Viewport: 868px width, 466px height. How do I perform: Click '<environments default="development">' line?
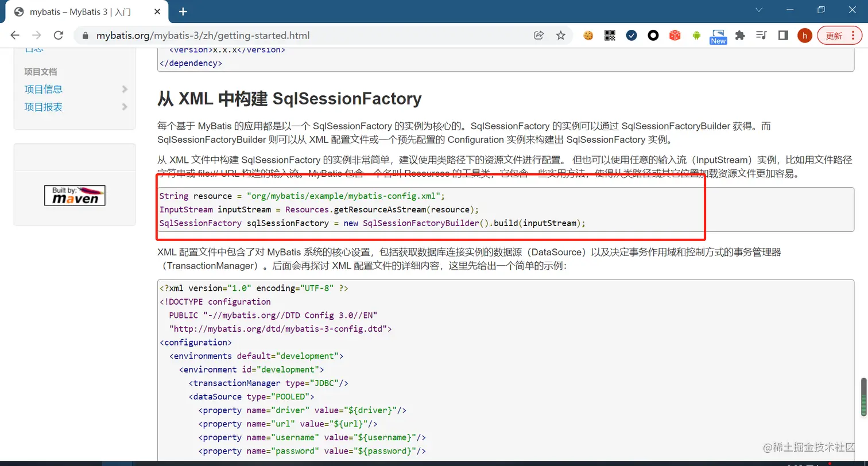point(256,356)
